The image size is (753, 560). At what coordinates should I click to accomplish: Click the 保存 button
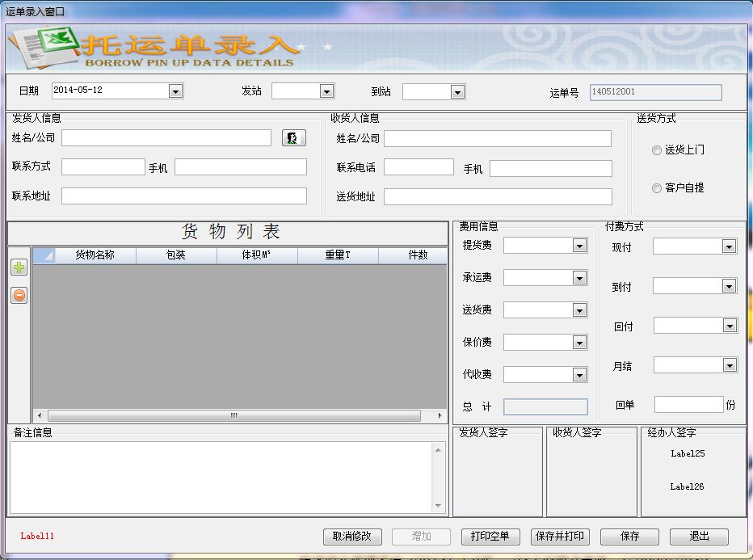click(629, 537)
